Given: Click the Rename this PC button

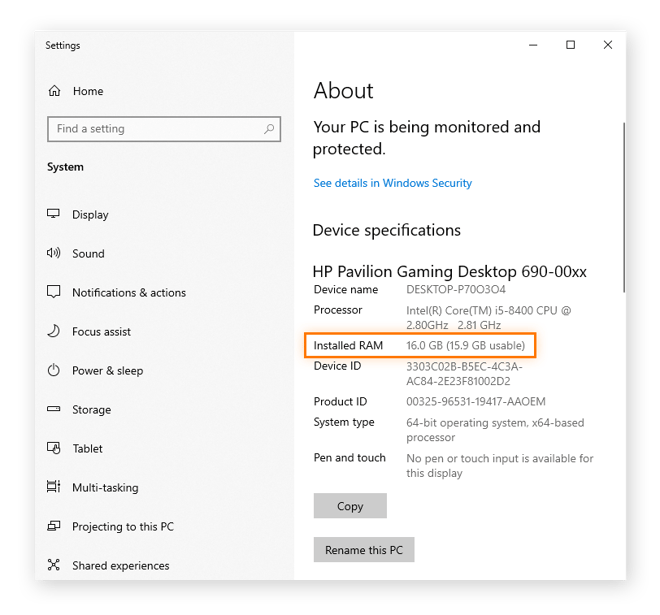Looking at the screenshot, I should pos(364,549).
